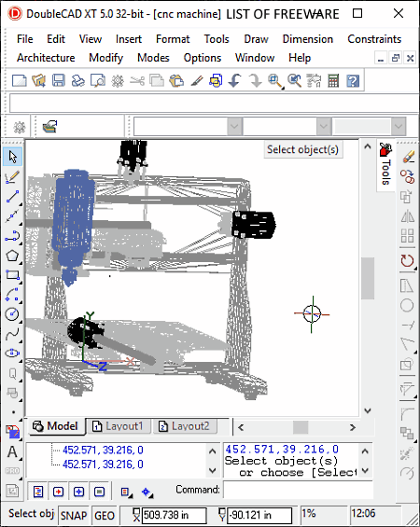Image resolution: width=420 pixels, height=527 pixels.
Task: Click the Select object(s) button
Action: [x=303, y=149]
